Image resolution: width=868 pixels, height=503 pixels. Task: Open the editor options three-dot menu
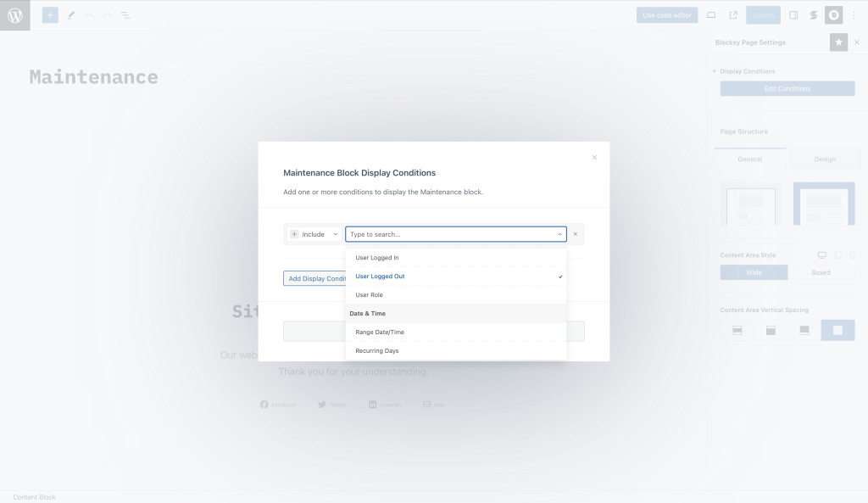tap(854, 14)
